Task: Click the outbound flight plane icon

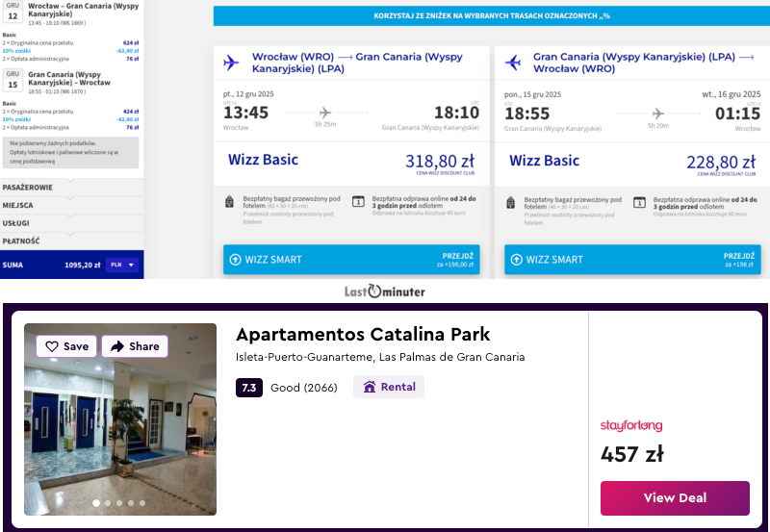Action: (x=230, y=63)
